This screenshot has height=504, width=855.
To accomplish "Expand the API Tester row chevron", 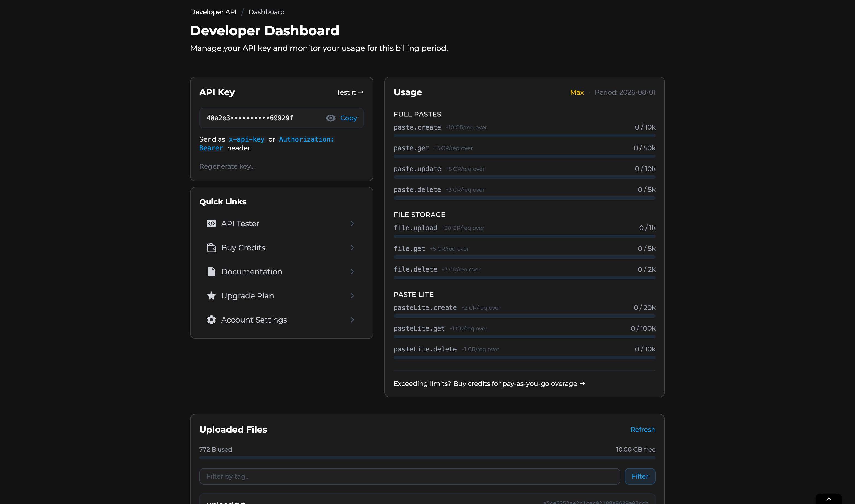I will pyautogui.click(x=352, y=224).
